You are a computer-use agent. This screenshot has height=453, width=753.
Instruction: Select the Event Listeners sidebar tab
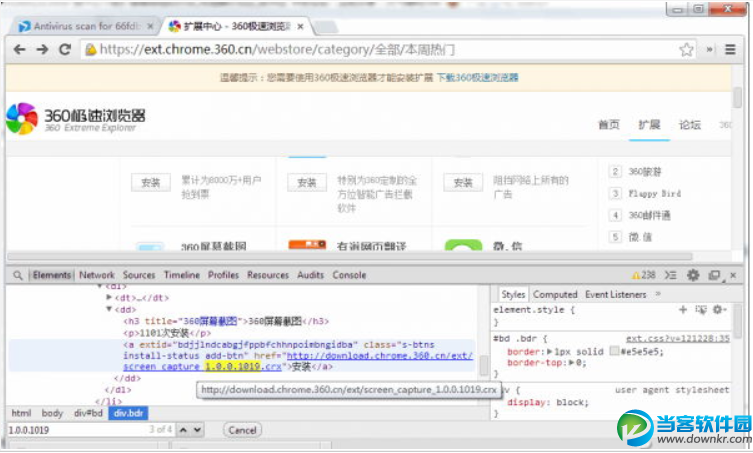pyautogui.click(x=616, y=294)
